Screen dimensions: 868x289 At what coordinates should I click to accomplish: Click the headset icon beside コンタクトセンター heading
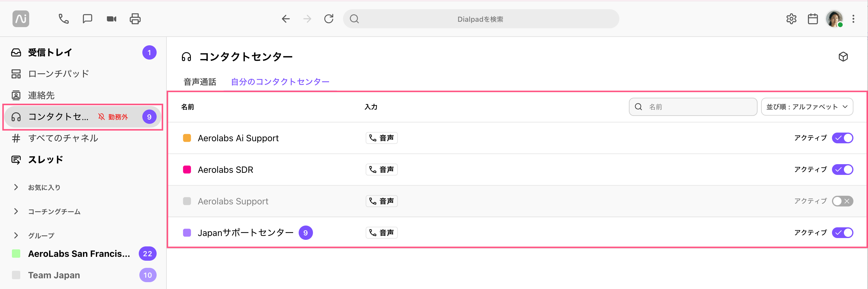click(x=186, y=57)
